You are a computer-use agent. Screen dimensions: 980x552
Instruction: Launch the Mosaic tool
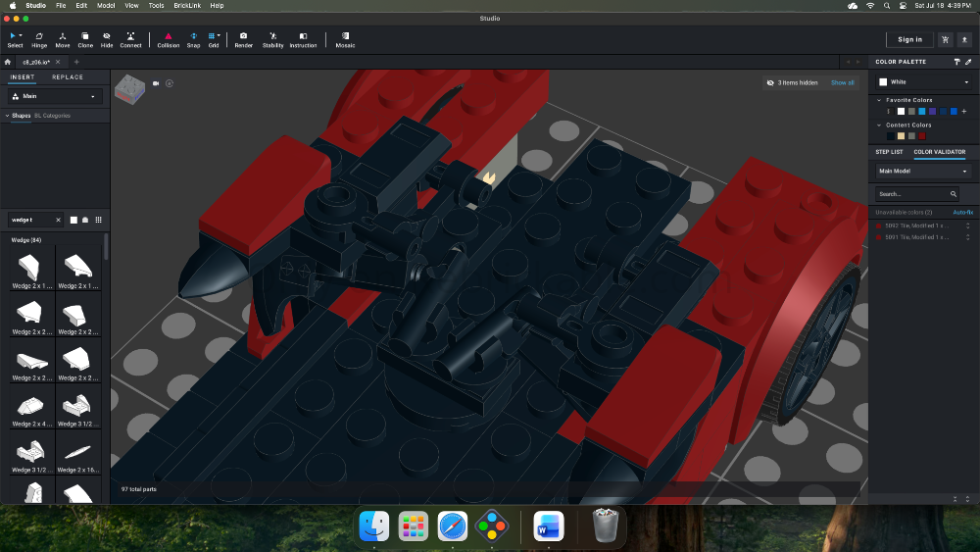(345, 40)
